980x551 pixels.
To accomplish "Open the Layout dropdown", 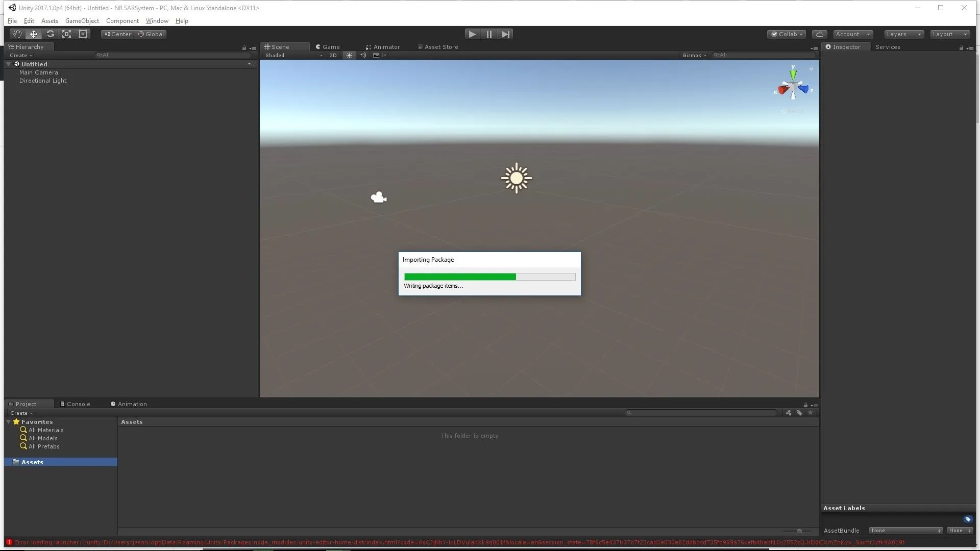I will click(x=949, y=34).
